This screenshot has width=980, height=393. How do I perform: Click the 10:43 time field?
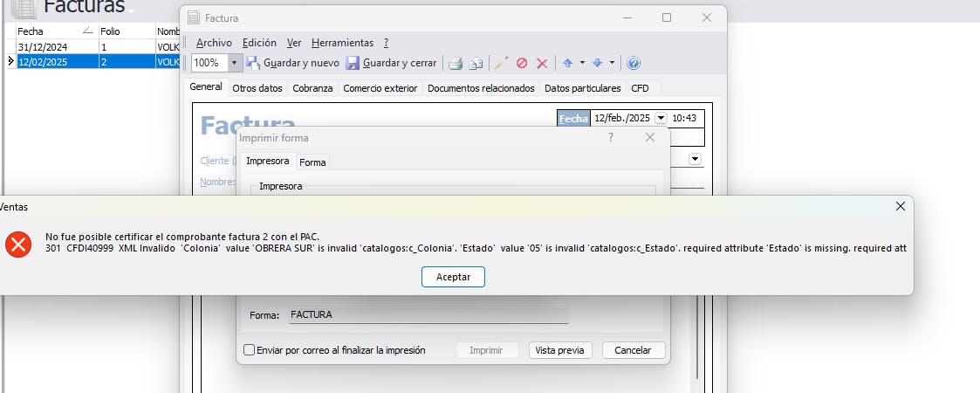pyautogui.click(x=684, y=118)
